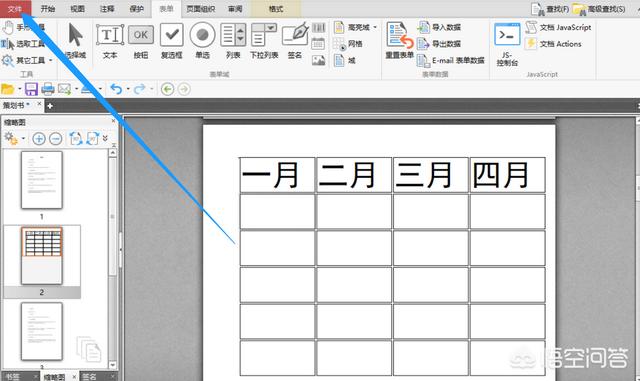This screenshot has height=381, width=640.
Task: Switch to the 格式 ribbon tab
Action: 276,9
